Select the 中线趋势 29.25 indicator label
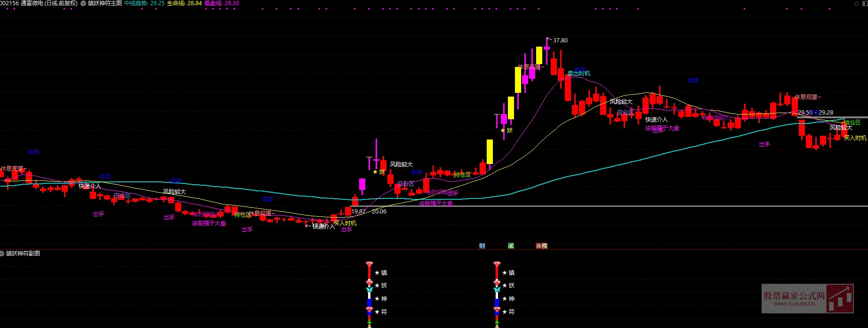 point(144,3)
